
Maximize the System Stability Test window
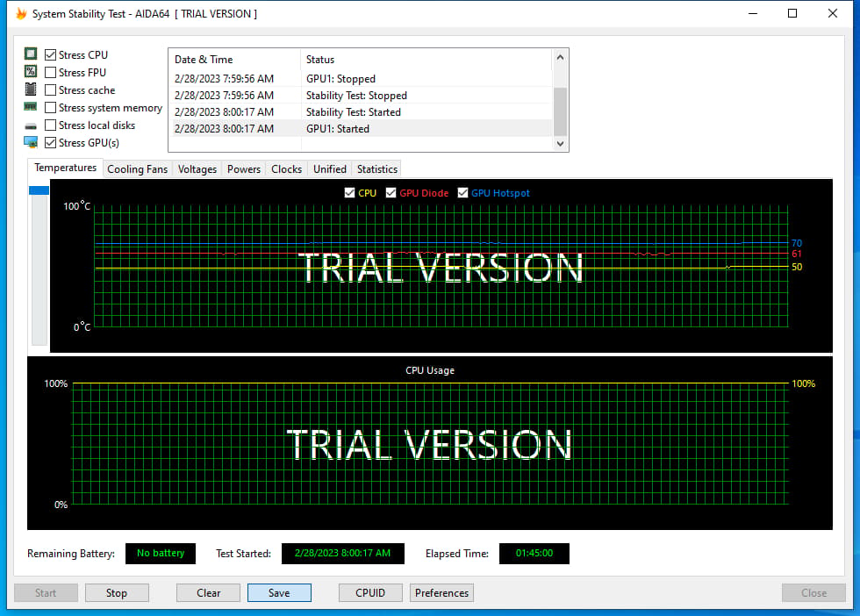pyautogui.click(x=792, y=13)
